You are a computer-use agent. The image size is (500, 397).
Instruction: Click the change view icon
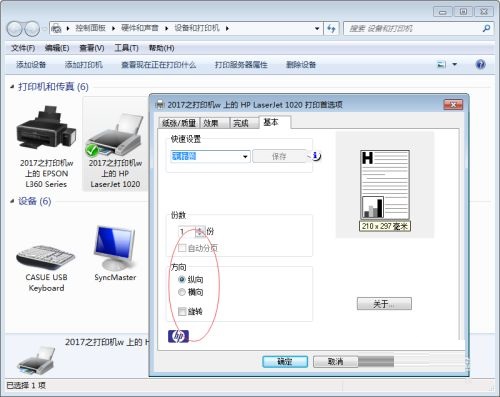[x=441, y=64]
